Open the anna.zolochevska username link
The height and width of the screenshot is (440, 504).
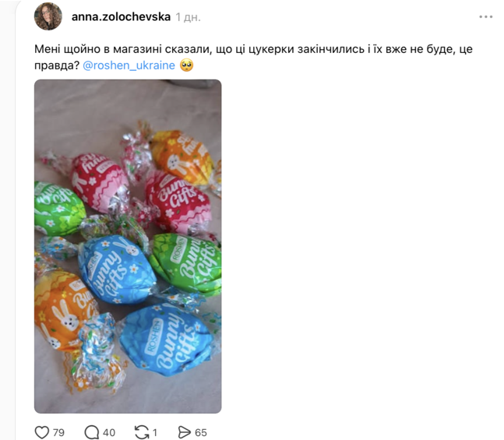point(121,16)
